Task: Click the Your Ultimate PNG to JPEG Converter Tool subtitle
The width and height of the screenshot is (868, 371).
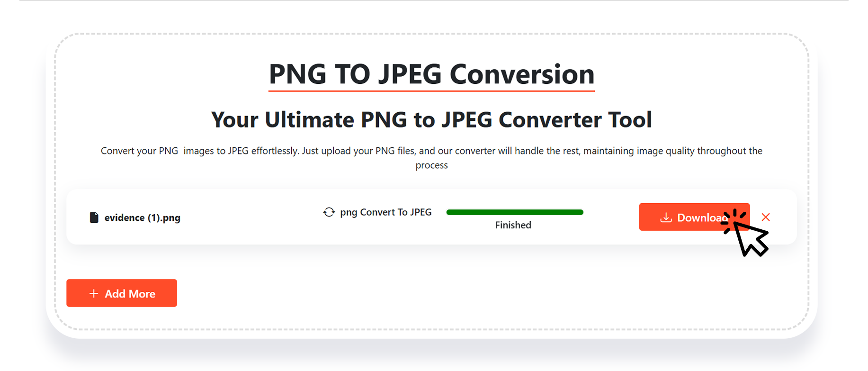Action: (431, 119)
